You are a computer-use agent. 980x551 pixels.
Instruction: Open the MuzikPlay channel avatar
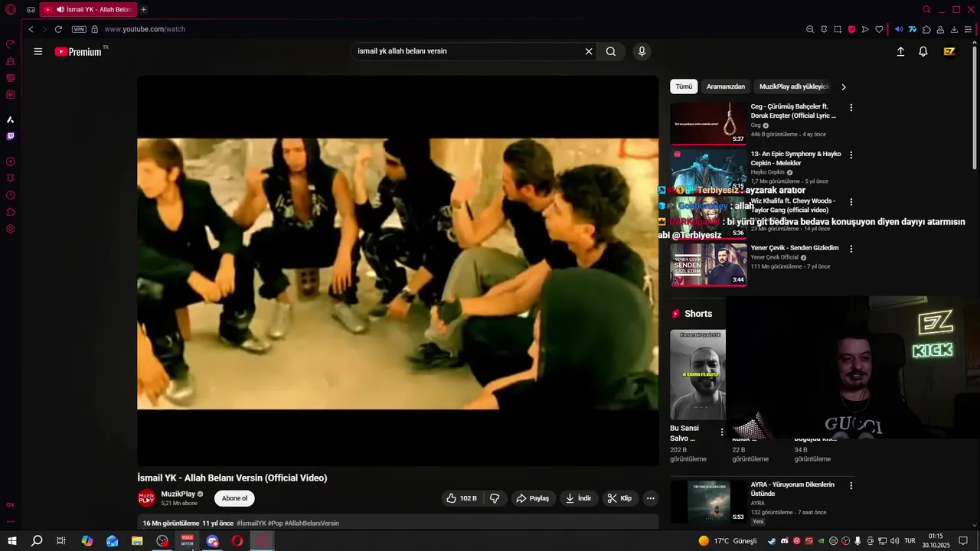(x=147, y=498)
